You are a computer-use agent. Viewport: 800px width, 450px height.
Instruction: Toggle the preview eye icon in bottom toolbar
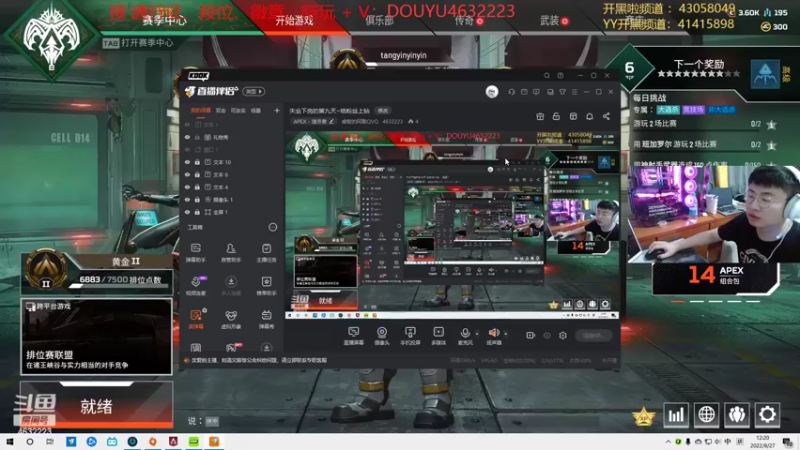(x=546, y=335)
